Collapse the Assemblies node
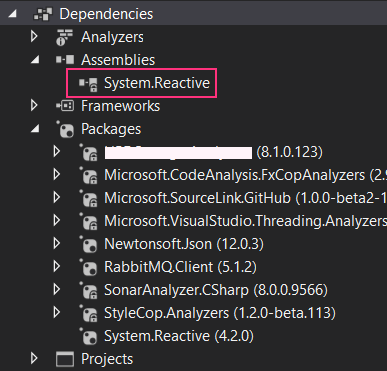The width and height of the screenshot is (387, 371). coord(35,60)
